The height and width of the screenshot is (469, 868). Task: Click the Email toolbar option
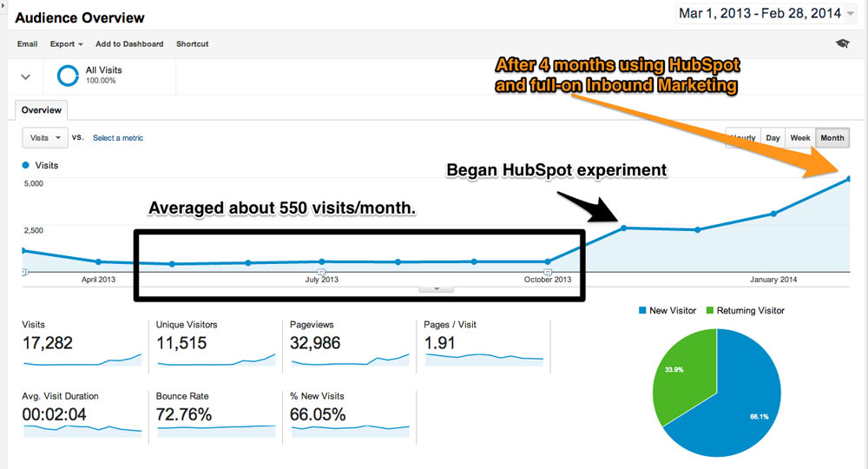(x=27, y=43)
